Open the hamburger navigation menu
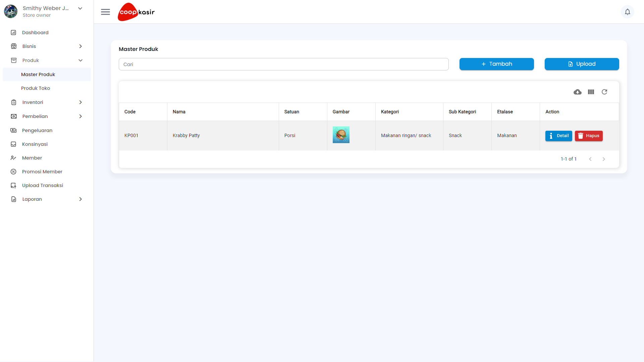The image size is (644, 362). 105,12
